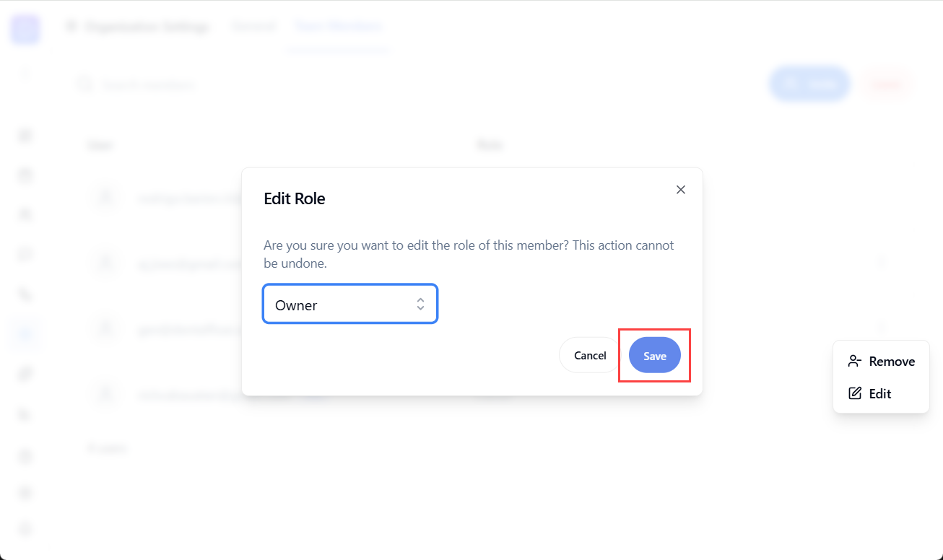Click the bottommost sidebar navigation icon

pyautogui.click(x=25, y=529)
